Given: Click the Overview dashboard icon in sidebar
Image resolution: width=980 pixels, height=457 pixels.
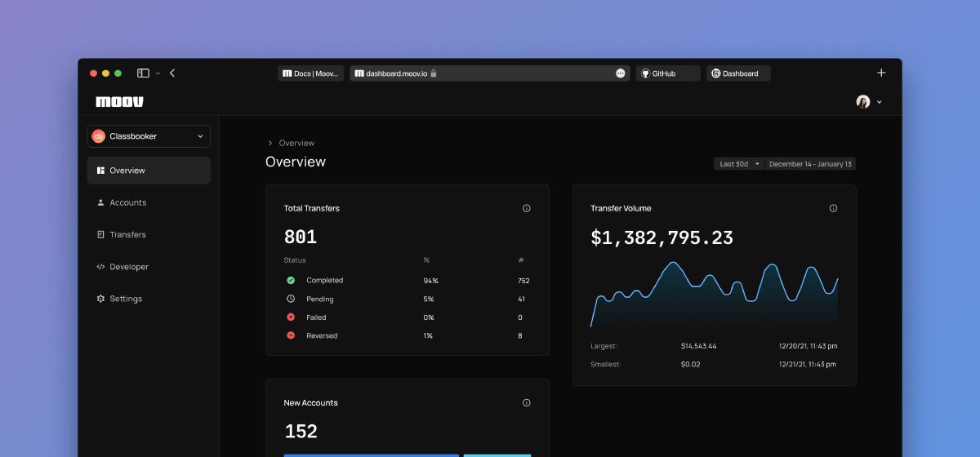Looking at the screenshot, I should tap(100, 171).
